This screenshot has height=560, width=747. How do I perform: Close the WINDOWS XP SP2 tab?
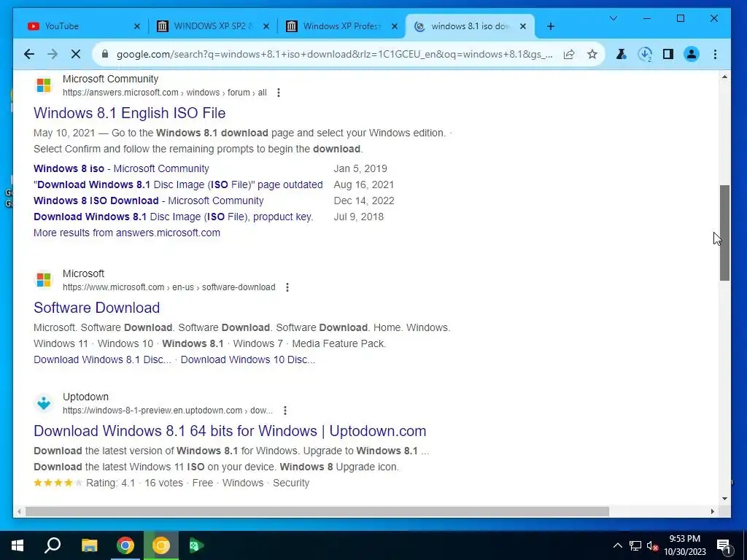tap(266, 26)
